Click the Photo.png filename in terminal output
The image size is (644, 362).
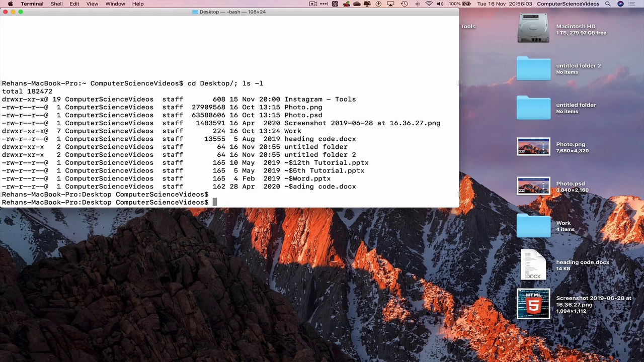coord(303,107)
